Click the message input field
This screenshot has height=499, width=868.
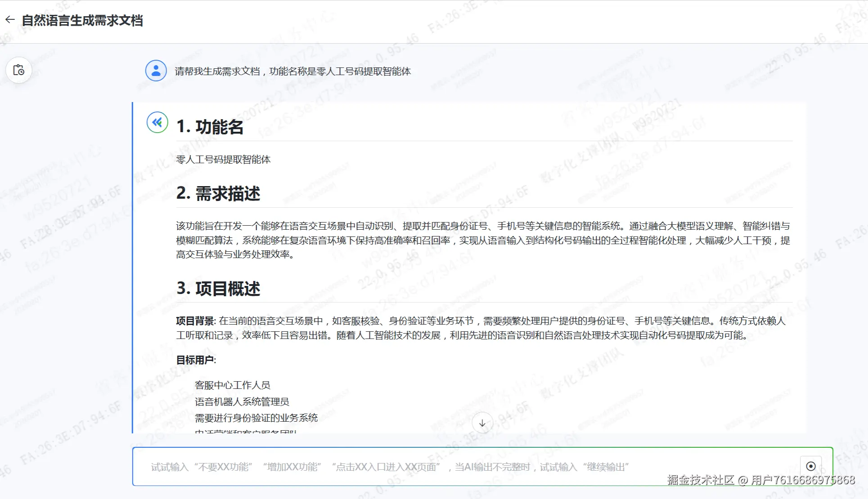[450, 467]
